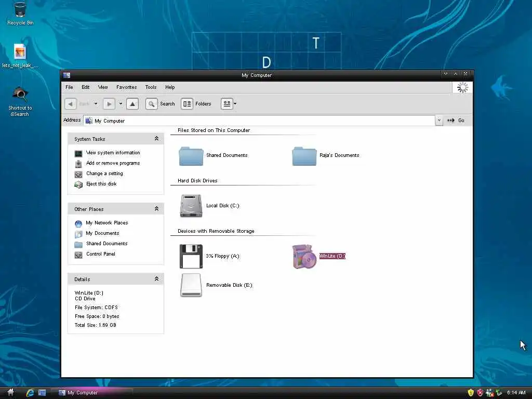Click Change a setting link
Image resolution: width=532 pixels, height=399 pixels.
[x=104, y=174]
